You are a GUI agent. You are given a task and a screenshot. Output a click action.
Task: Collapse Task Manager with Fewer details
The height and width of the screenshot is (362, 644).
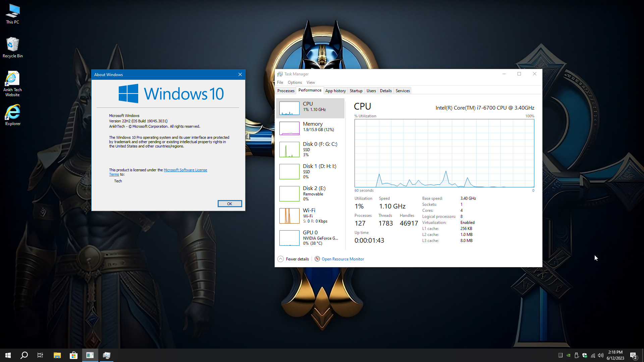tap(293, 259)
